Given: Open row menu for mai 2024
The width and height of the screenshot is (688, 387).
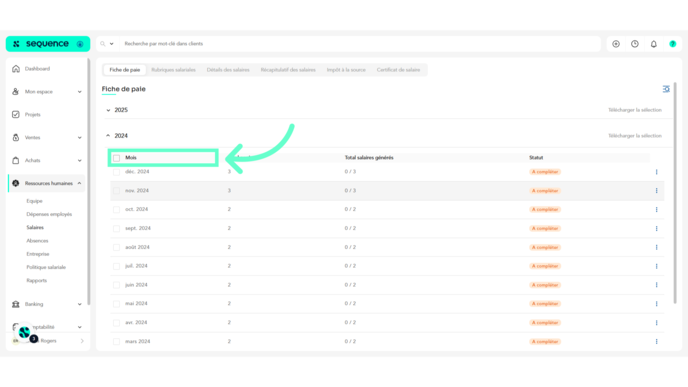Looking at the screenshot, I should point(656,304).
